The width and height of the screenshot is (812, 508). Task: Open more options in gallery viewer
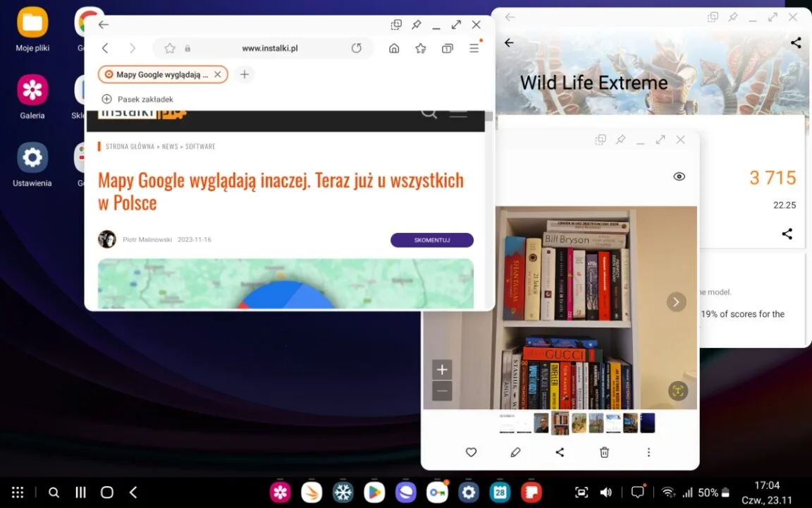[x=648, y=452]
